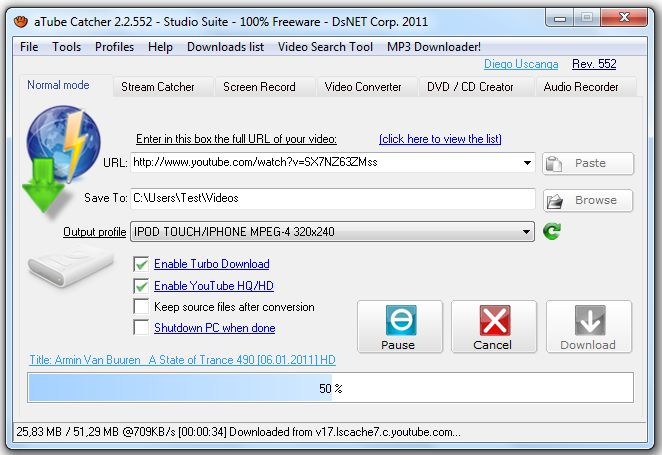Viewport: 662px width, 455px height.
Task: Click the Pause button
Action: pyautogui.click(x=400, y=327)
